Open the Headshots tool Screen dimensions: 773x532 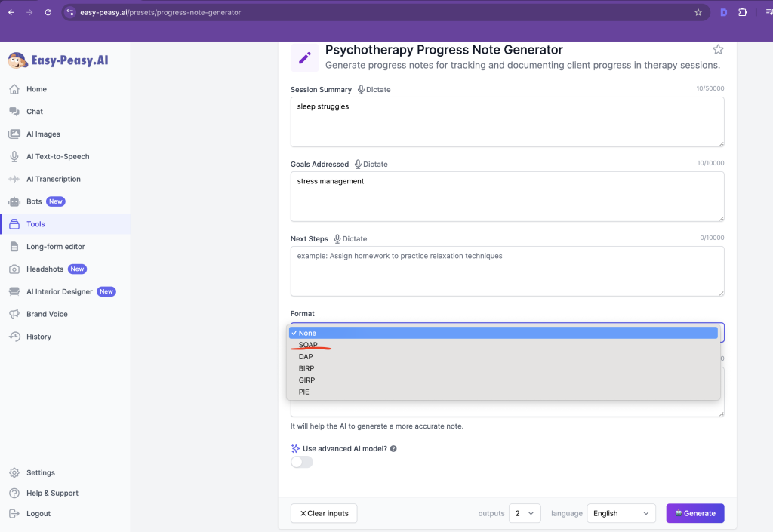click(x=45, y=269)
